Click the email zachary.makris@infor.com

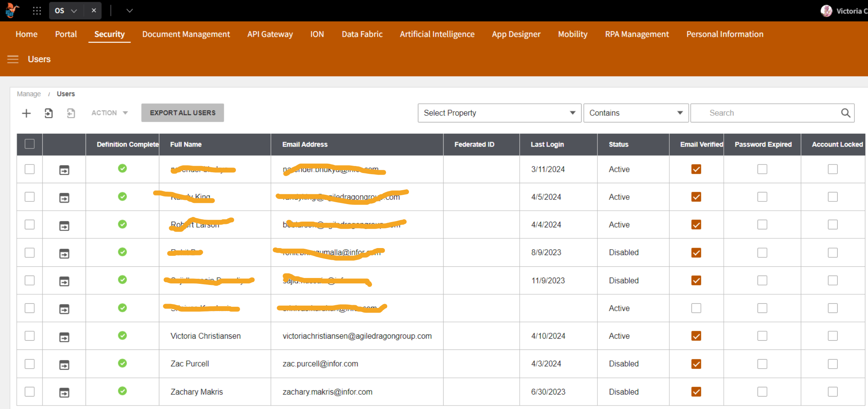point(327,392)
